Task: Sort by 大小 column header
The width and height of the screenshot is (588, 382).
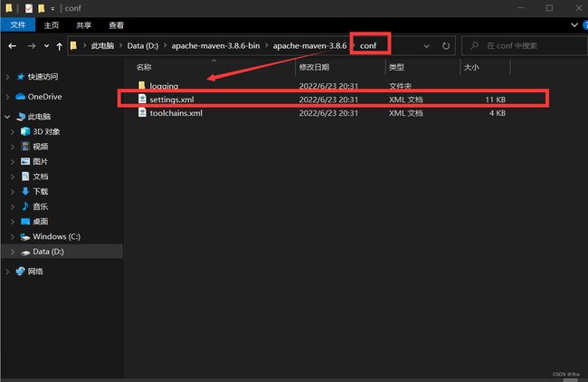Action: click(x=471, y=67)
